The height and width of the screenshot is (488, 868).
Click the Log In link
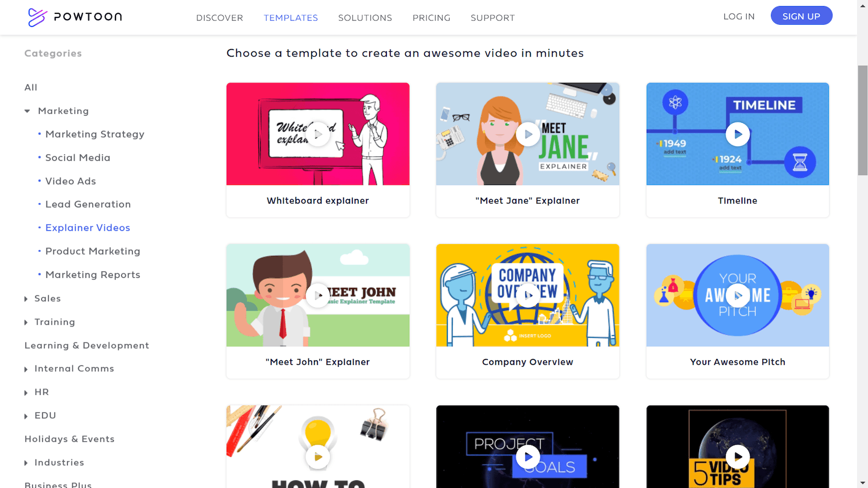[739, 16]
